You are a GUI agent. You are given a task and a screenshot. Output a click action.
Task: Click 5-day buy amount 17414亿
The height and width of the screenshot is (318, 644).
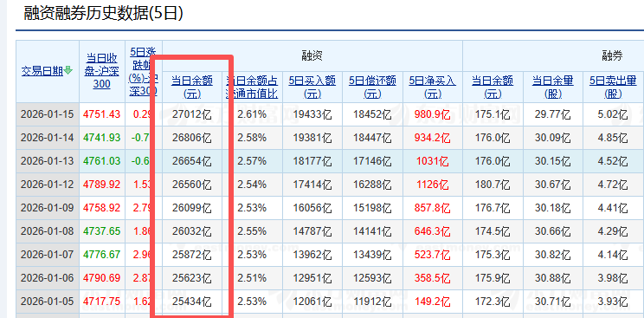pyautogui.click(x=312, y=185)
